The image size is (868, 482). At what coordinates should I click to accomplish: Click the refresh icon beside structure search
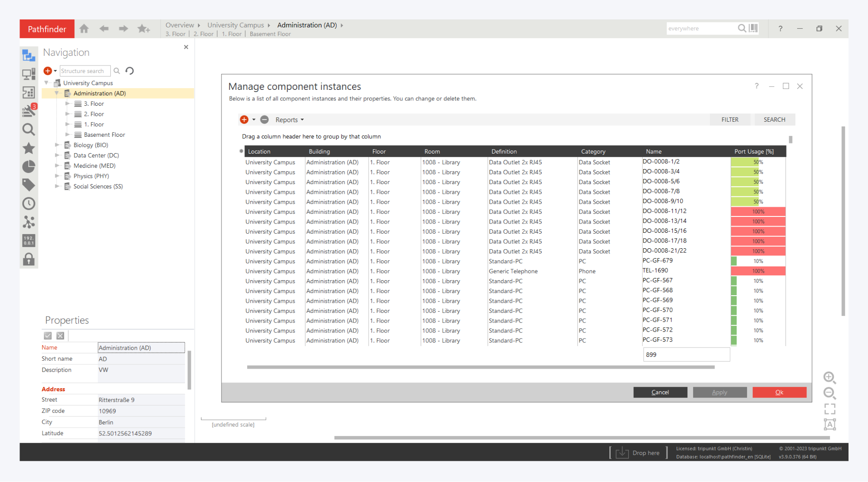click(x=130, y=71)
